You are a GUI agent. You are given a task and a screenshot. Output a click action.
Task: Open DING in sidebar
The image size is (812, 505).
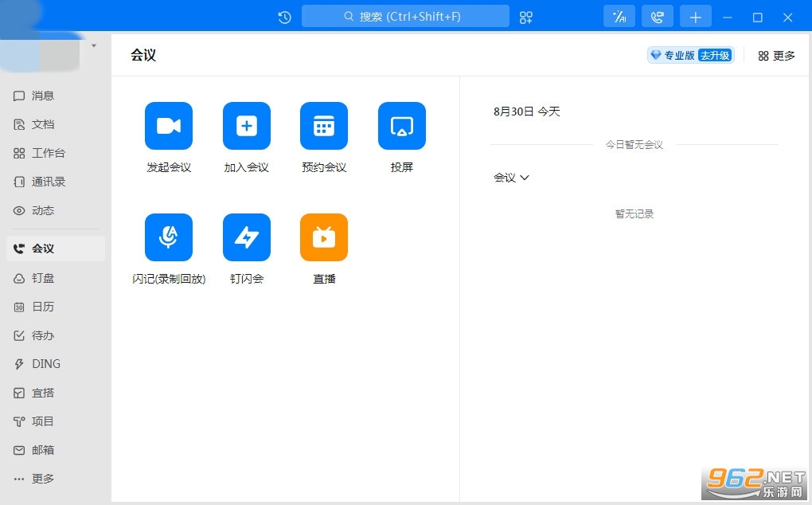[56, 364]
